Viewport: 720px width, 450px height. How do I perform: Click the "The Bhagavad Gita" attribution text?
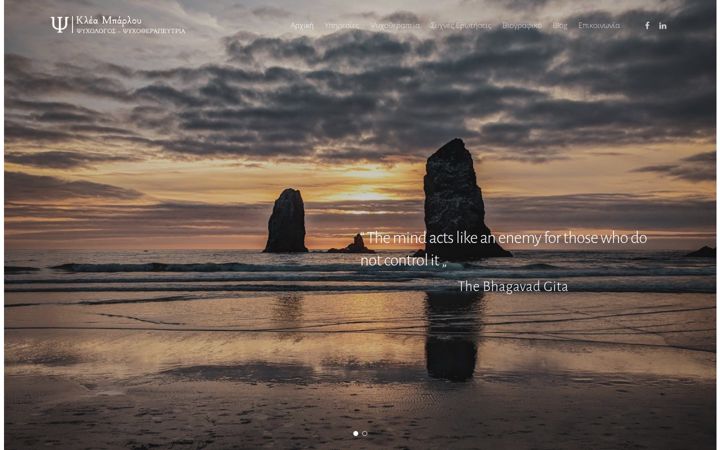513,287
